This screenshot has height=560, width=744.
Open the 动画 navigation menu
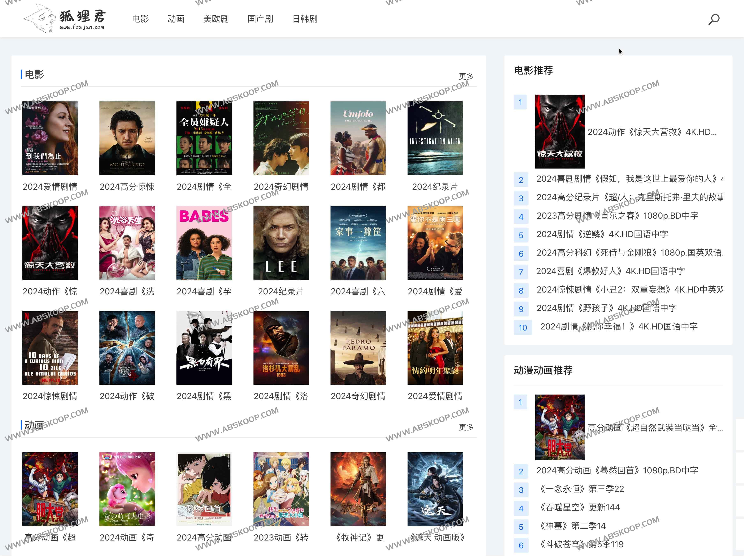click(x=176, y=19)
